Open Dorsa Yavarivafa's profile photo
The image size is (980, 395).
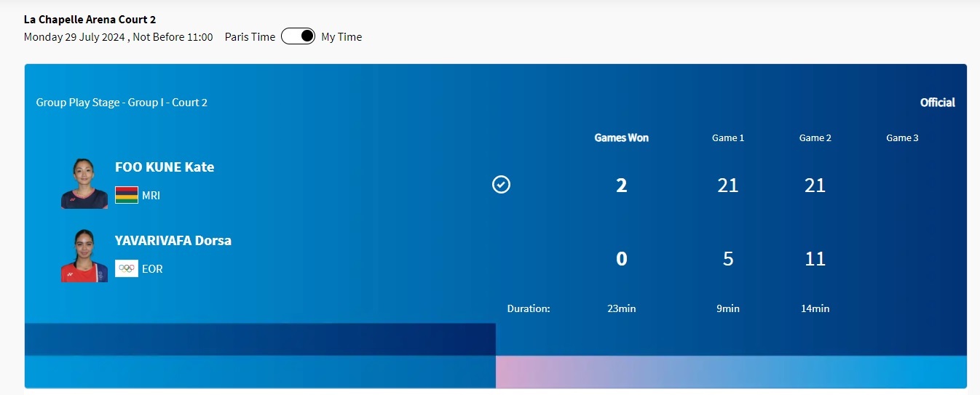point(84,256)
